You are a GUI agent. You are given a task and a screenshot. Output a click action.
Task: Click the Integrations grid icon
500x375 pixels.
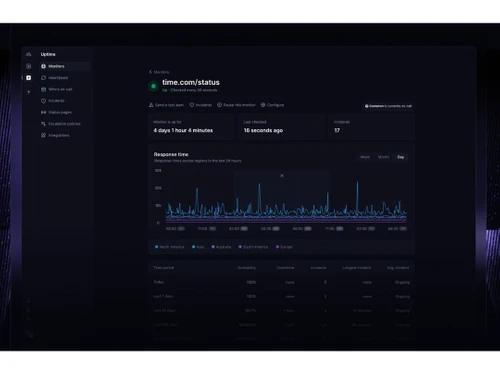coord(43,135)
